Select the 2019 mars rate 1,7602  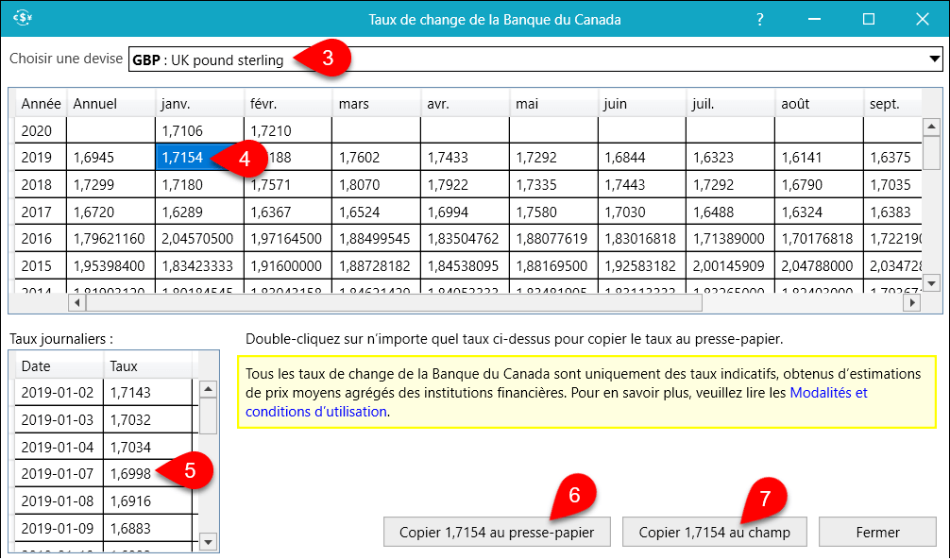click(376, 158)
